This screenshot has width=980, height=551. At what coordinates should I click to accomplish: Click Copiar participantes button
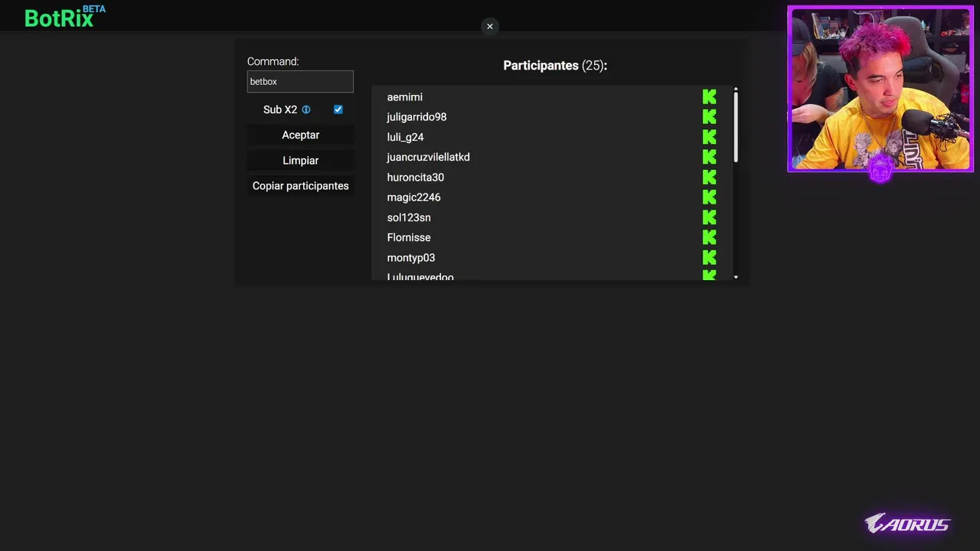coord(300,186)
